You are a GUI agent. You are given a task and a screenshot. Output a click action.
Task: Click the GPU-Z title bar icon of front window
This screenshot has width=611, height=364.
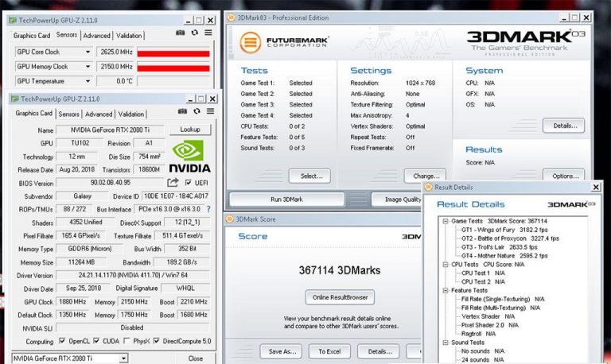(x=15, y=99)
